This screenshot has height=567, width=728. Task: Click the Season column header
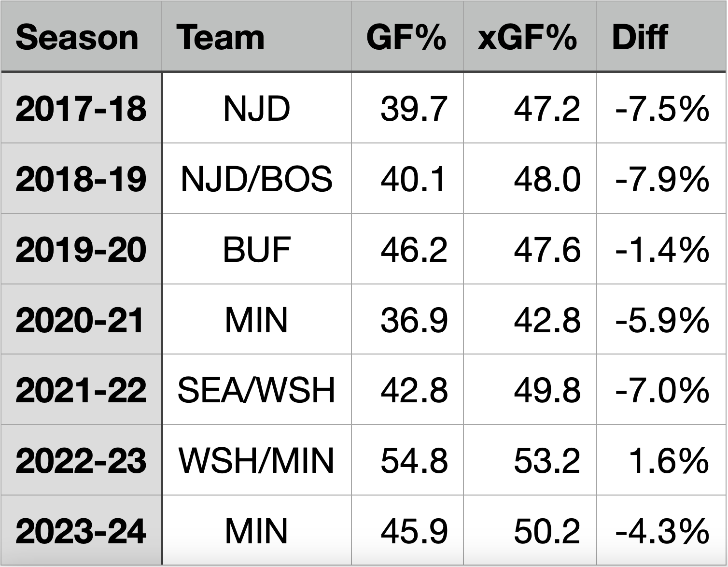point(77,37)
